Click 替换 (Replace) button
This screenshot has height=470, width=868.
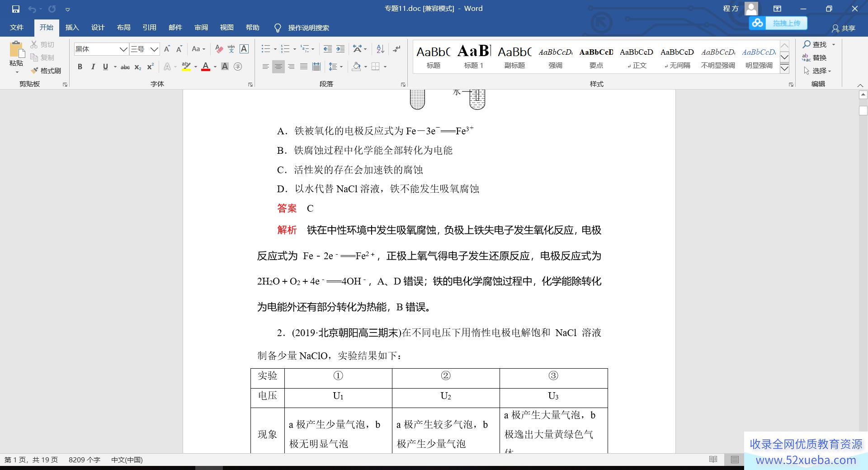pos(815,57)
